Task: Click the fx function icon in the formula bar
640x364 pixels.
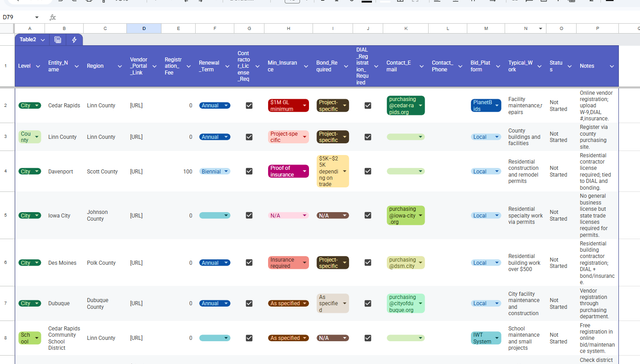Action: pyautogui.click(x=53, y=17)
